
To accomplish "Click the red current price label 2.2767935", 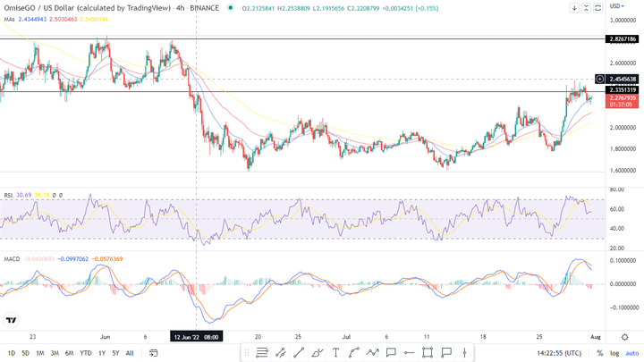I will point(622,101).
